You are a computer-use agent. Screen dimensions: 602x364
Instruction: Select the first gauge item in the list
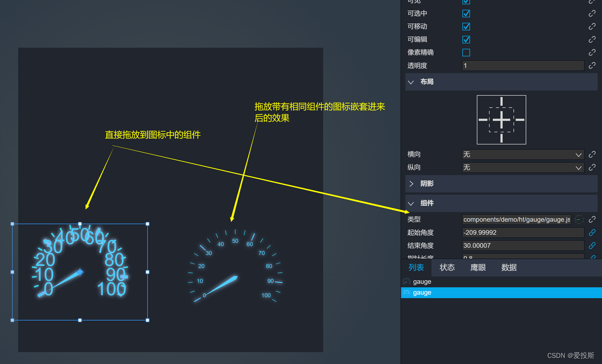point(422,281)
